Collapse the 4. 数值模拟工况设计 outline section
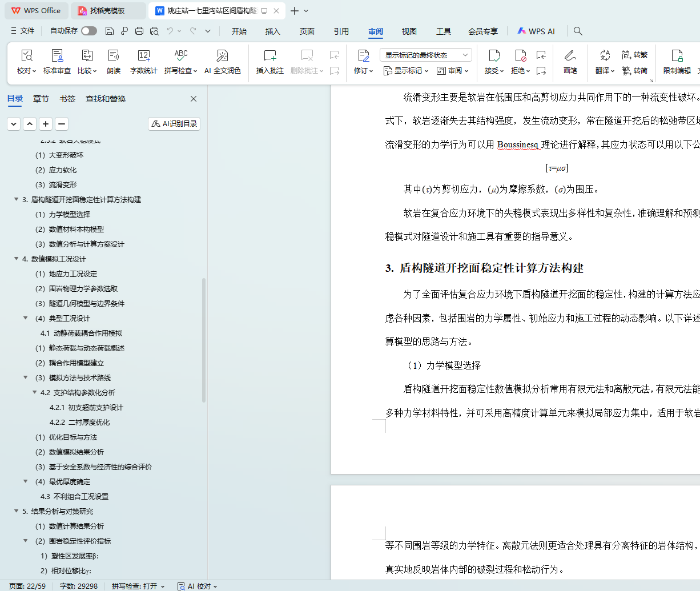The height and width of the screenshot is (591, 700). click(17, 259)
